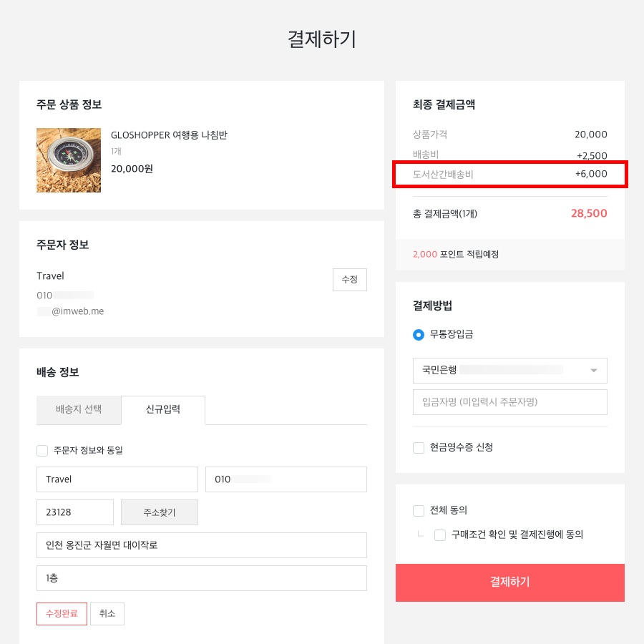Select the 신규입력 tab
Screen dimensions: 644x644
tap(163, 410)
